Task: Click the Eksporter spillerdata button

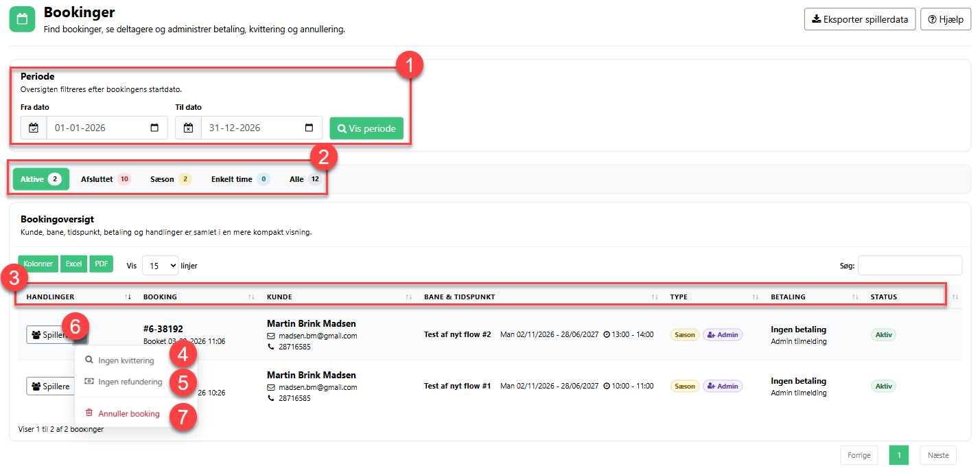Action: click(860, 19)
